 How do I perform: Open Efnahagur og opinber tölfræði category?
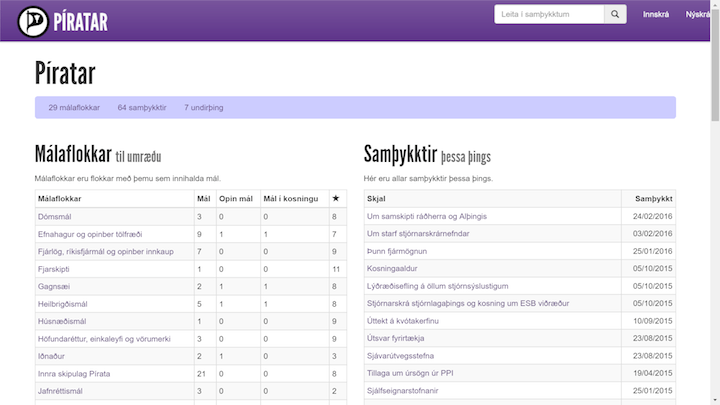89,234
